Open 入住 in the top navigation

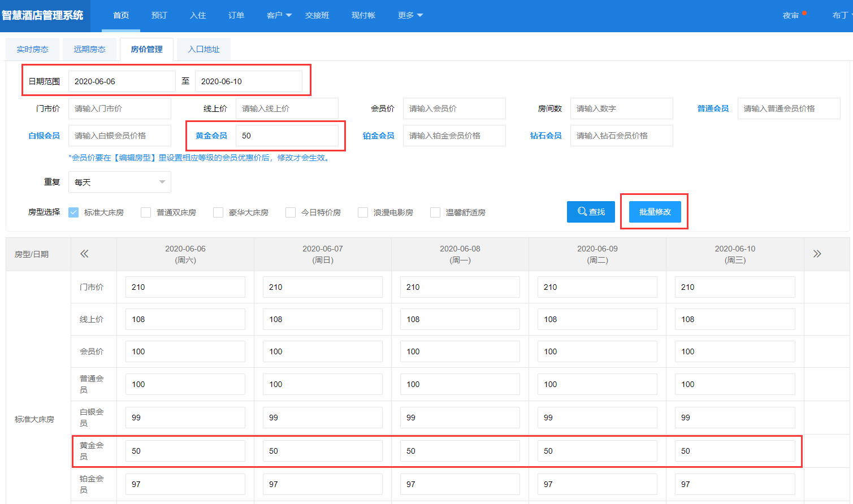click(x=198, y=15)
